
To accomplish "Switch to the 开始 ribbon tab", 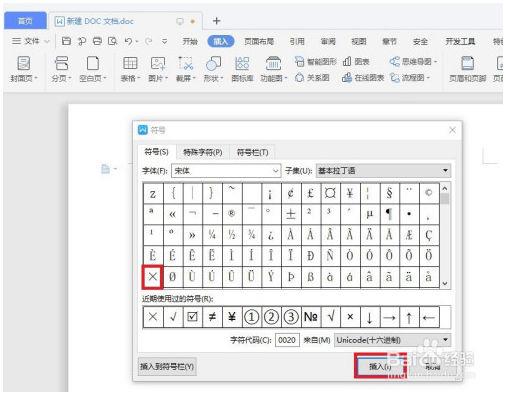I will [x=190, y=41].
